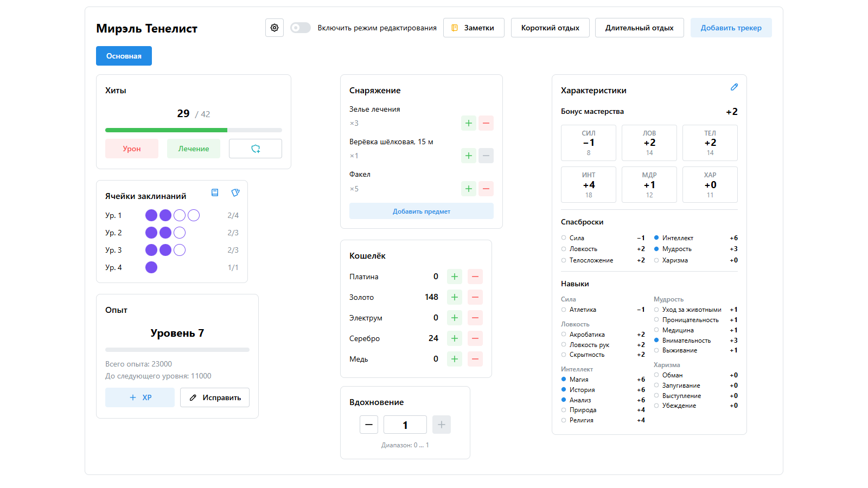Decrease Факел quantity
This screenshot has height=488, width=868.
click(x=486, y=189)
